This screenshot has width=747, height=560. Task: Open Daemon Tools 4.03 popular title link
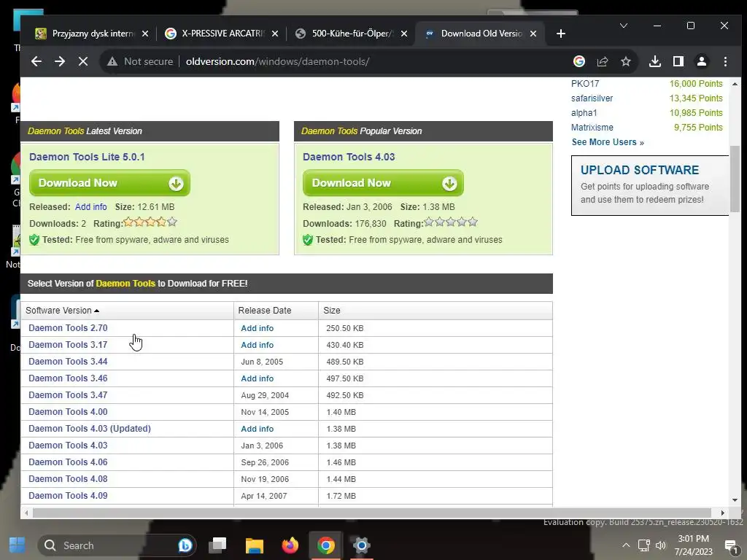(349, 157)
